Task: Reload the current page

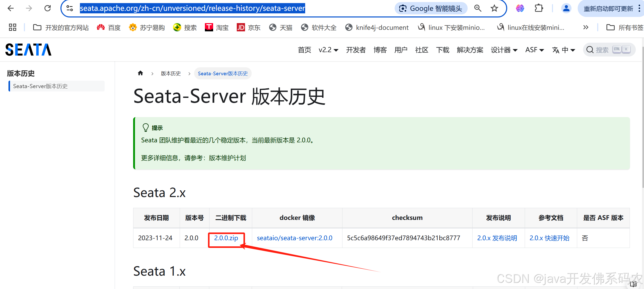Action: 47,8
